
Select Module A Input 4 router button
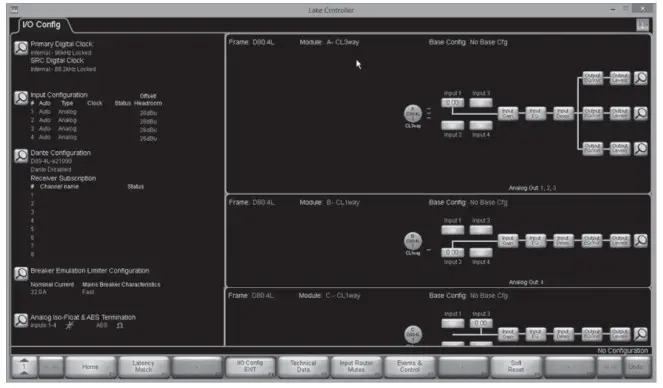[x=481, y=125]
